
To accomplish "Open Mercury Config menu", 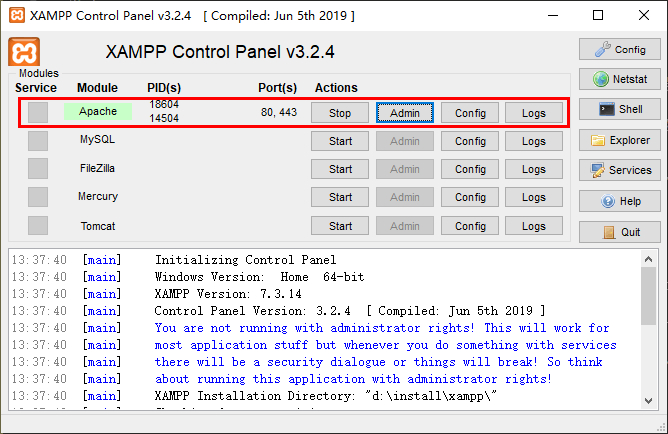I will pyautogui.click(x=470, y=197).
